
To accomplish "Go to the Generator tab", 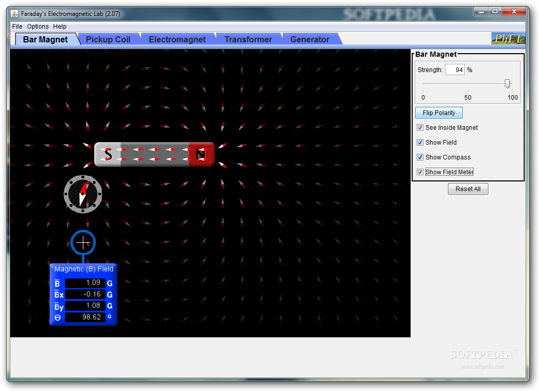I will click(x=309, y=39).
